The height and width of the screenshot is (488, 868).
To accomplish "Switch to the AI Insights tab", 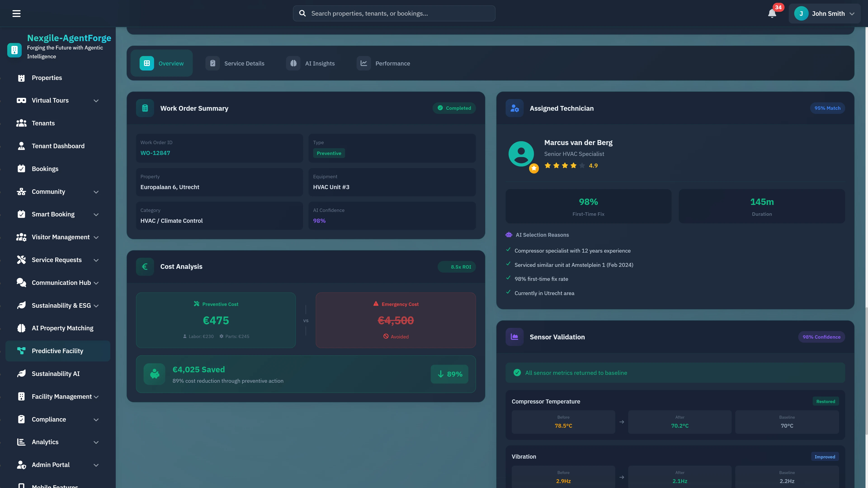I will tap(311, 63).
